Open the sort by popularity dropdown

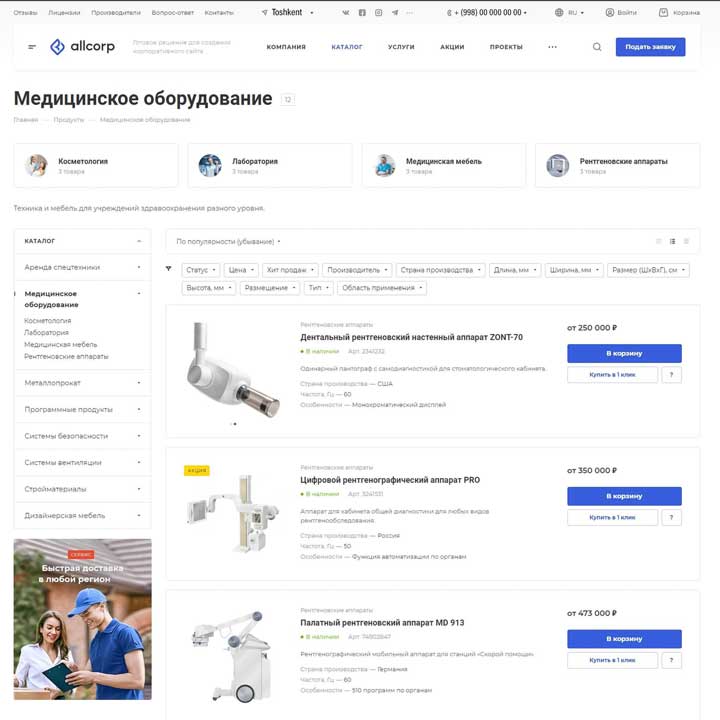pyautogui.click(x=228, y=242)
